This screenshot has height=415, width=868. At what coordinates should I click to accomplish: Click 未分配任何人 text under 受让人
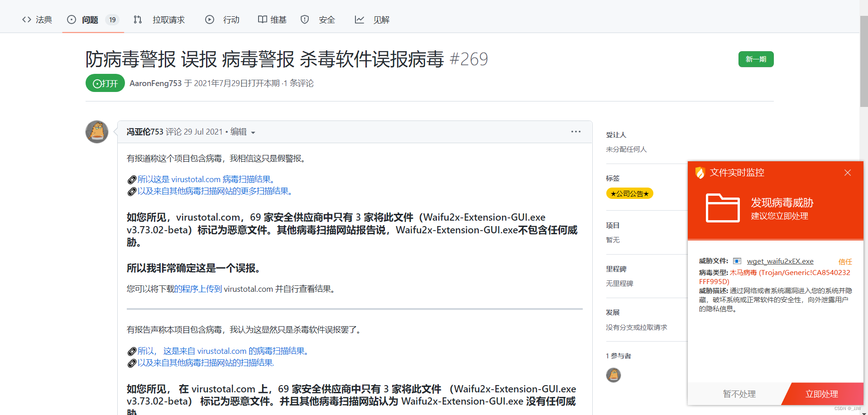[626, 150]
